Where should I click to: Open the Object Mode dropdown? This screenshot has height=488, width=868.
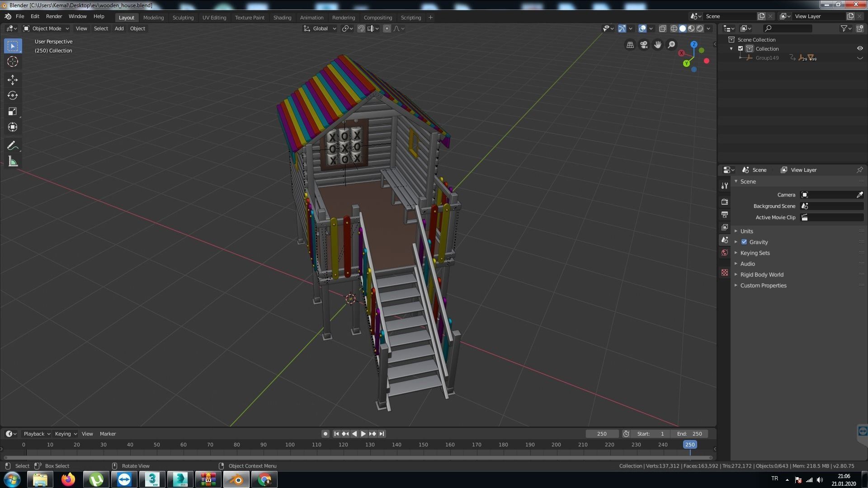[46, 28]
